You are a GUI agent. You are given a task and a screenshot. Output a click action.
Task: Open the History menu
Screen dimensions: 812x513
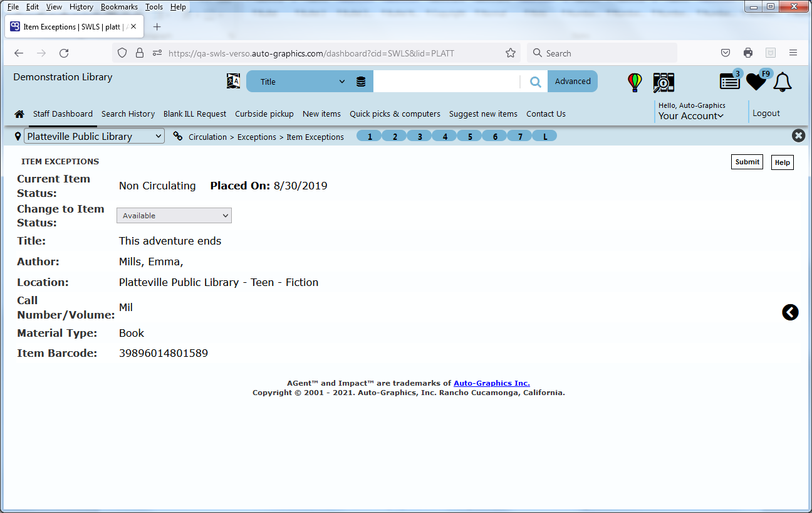point(81,7)
